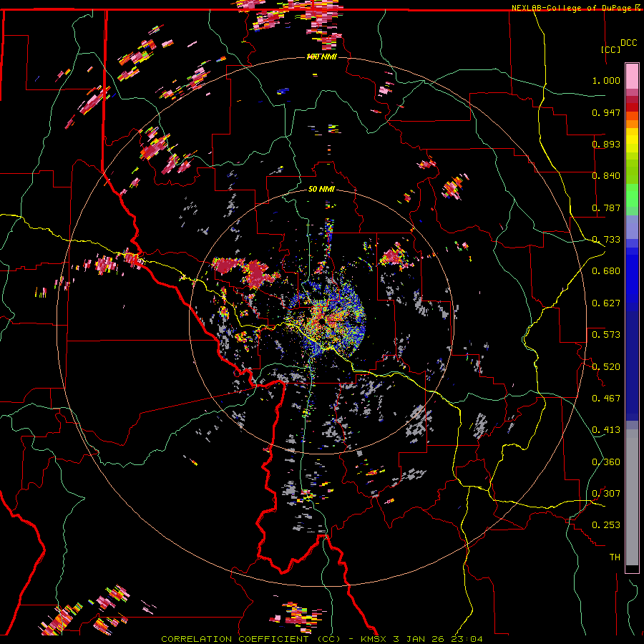Click the TH threshold legend label
Image resolution: width=644 pixels, height=644 pixels.
(x=615, y=557)
